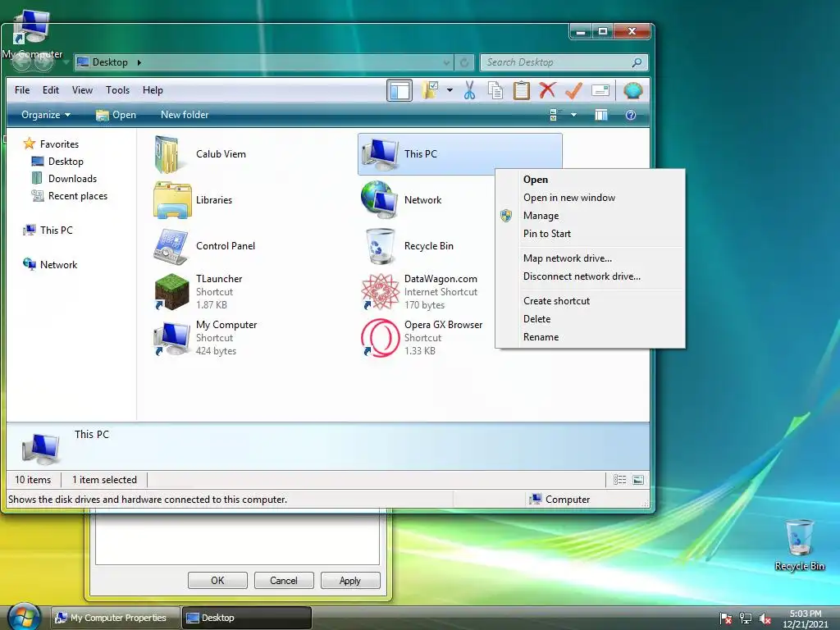Open the folder options dropdown arrow
This screenshot has height=630, width=840.
coord(450,90)
